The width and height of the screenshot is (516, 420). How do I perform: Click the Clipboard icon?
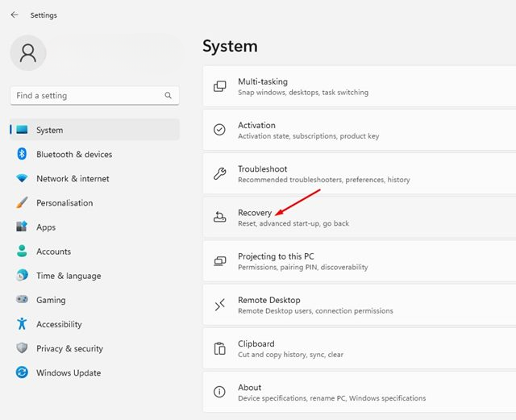click(x=219, y=348)
